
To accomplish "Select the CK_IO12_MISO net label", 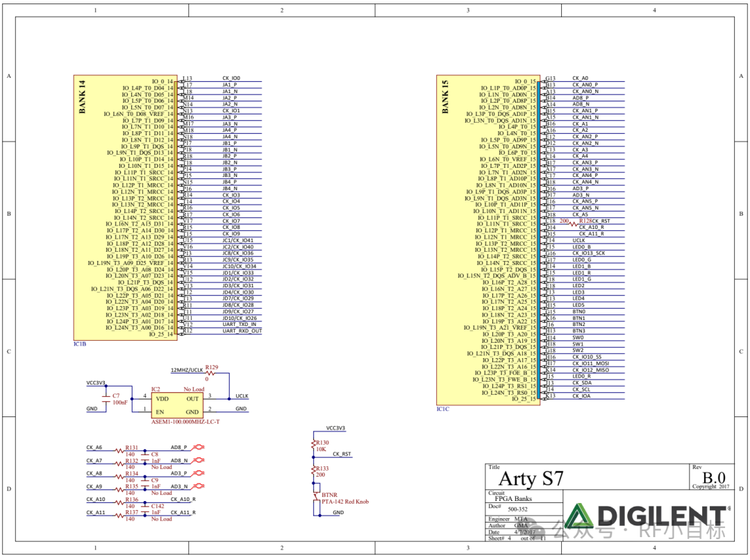I will pos(591,370).
